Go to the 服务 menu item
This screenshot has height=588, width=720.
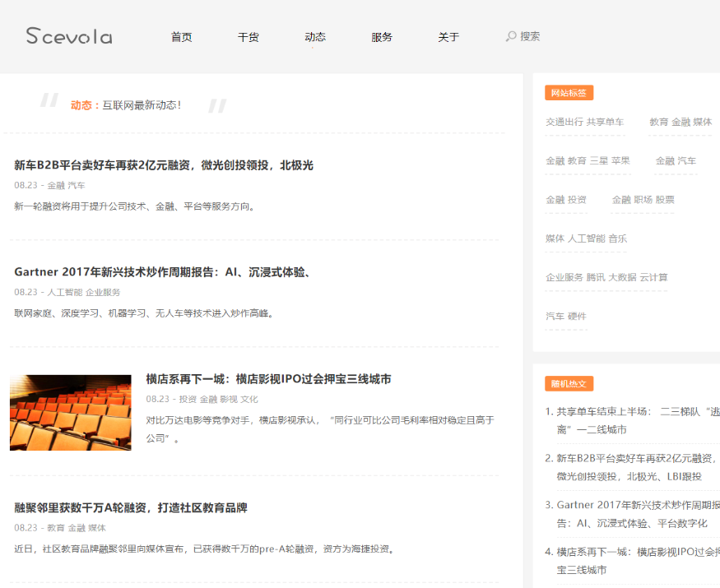pyautogui.click(x=382, y=37)
